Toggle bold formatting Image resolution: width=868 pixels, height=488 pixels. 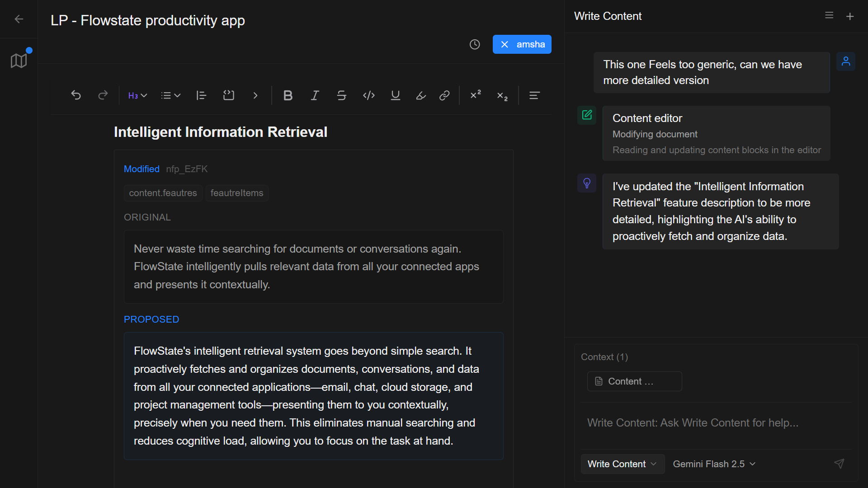pos(288,95)
